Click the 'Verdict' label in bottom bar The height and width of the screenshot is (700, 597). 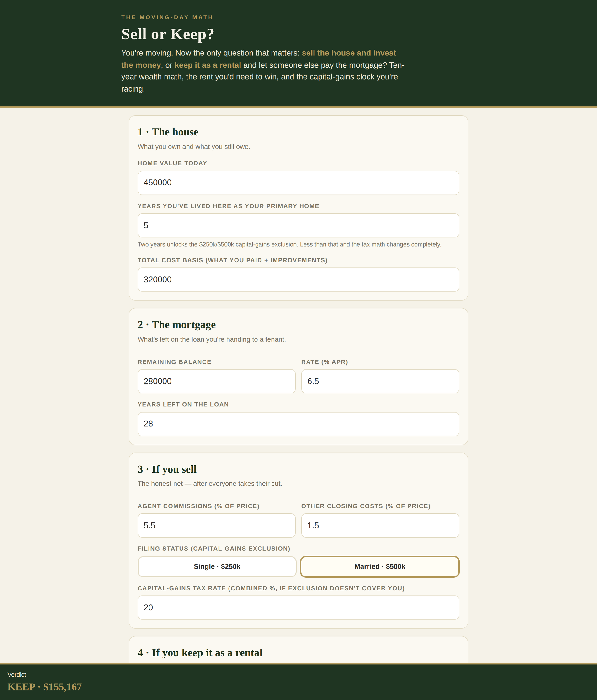coord(16,674)
